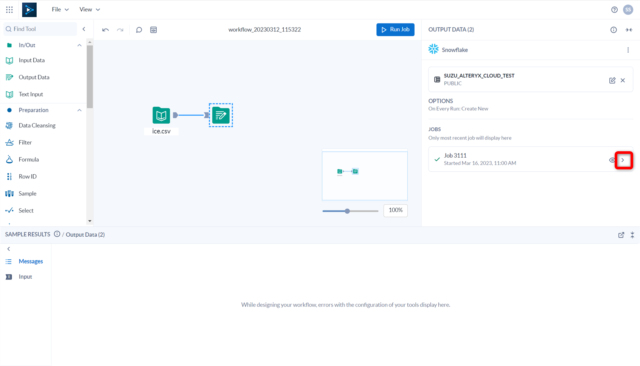Open the File menu
The height and width of the screenshot is (366, 640).
(x=60, y=9)
